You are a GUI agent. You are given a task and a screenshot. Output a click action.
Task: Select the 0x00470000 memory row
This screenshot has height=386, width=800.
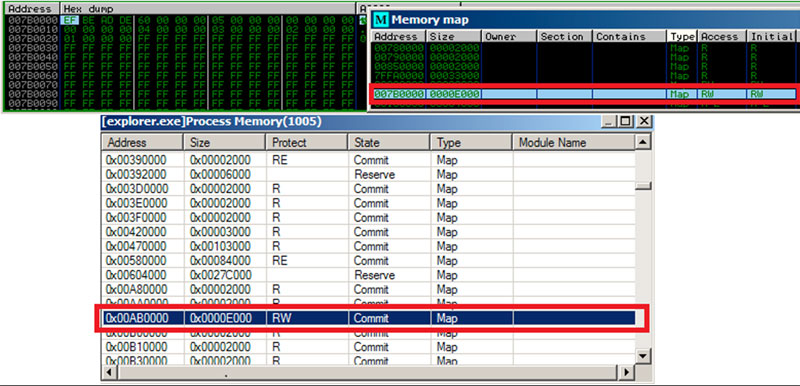click(x=368, y=246)
